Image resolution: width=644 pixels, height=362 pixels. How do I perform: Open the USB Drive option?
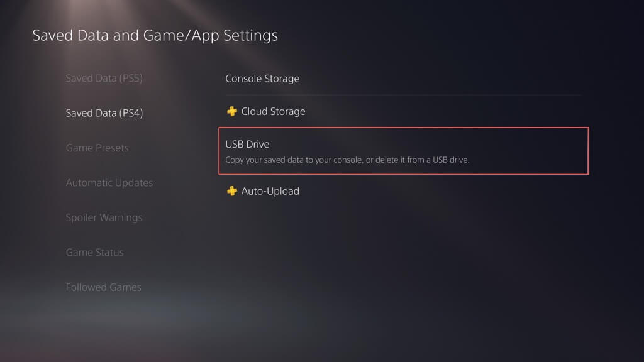point(247,145)
